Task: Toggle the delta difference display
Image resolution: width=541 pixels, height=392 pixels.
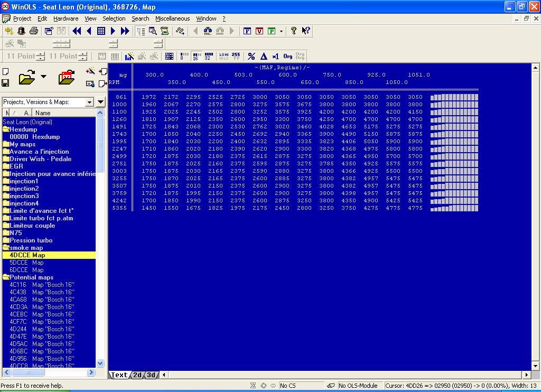Action: pos(264,56)
